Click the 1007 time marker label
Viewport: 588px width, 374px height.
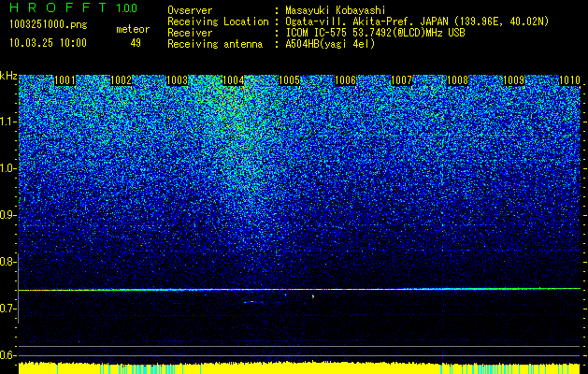click(x=402, y=80)
